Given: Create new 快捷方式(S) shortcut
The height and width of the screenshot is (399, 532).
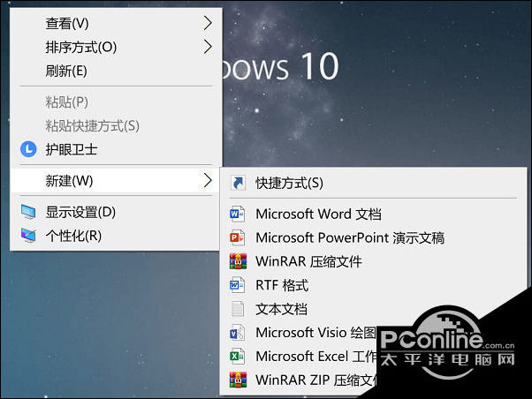Looking at the screenshot, I should click(x=373, y=183).
